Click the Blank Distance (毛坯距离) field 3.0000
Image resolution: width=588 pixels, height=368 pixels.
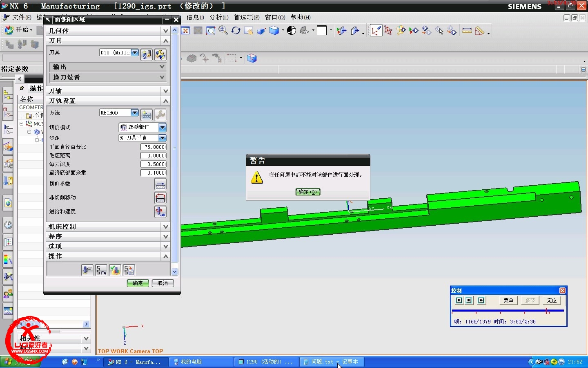click(x=154, y=155)
